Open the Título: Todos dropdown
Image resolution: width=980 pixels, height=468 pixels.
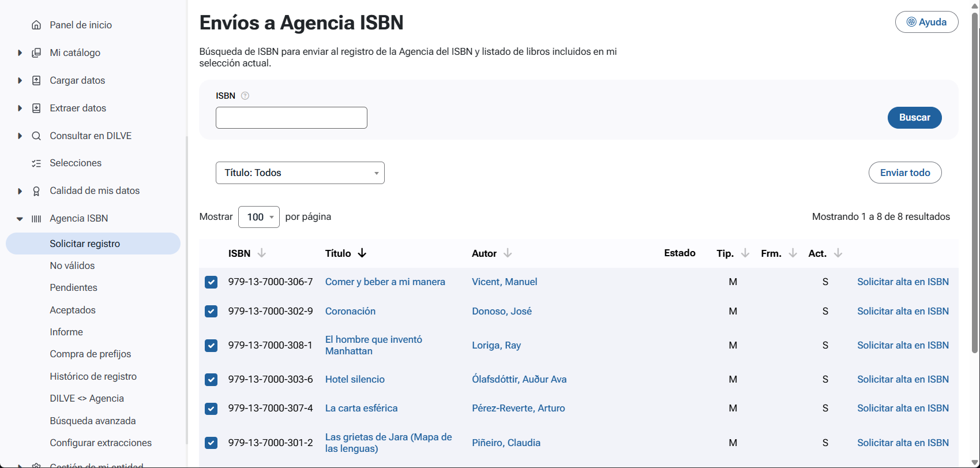(x=300, y=173)
